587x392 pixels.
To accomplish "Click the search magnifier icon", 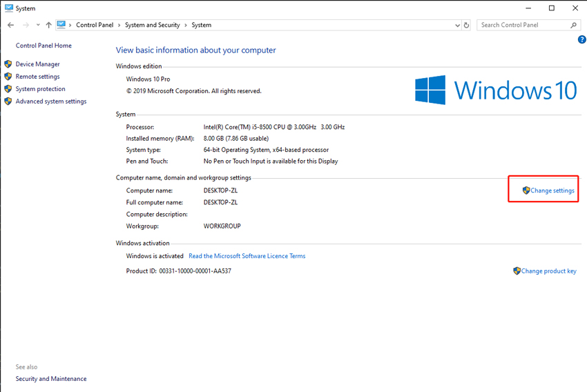I will tap(573, 25).
